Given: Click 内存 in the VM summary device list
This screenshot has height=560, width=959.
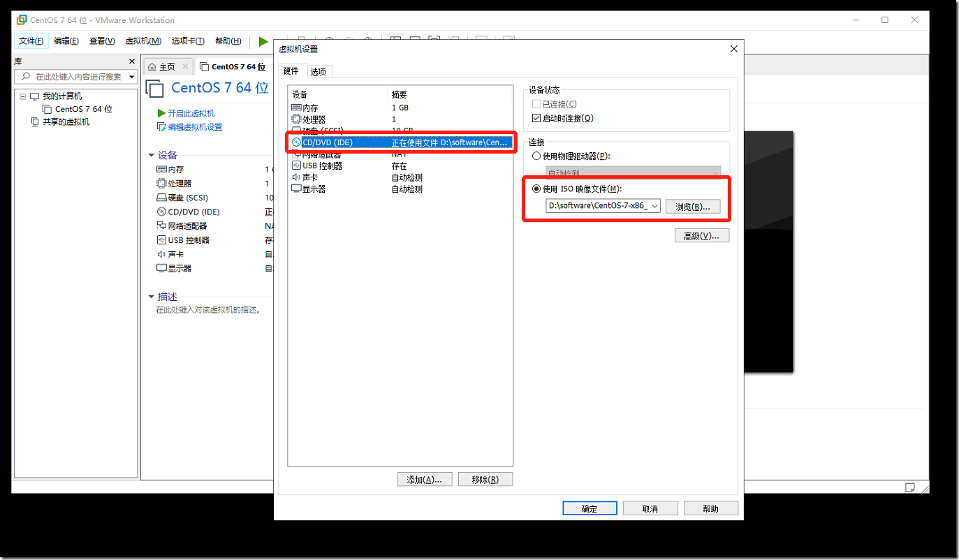Looking at the screenshot, I should click(175, 170).
